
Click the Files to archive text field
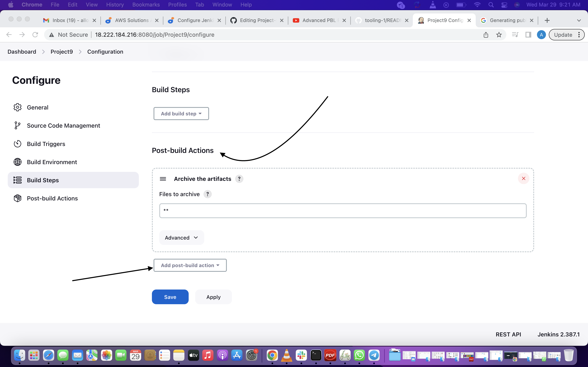(x=343, y=211)
